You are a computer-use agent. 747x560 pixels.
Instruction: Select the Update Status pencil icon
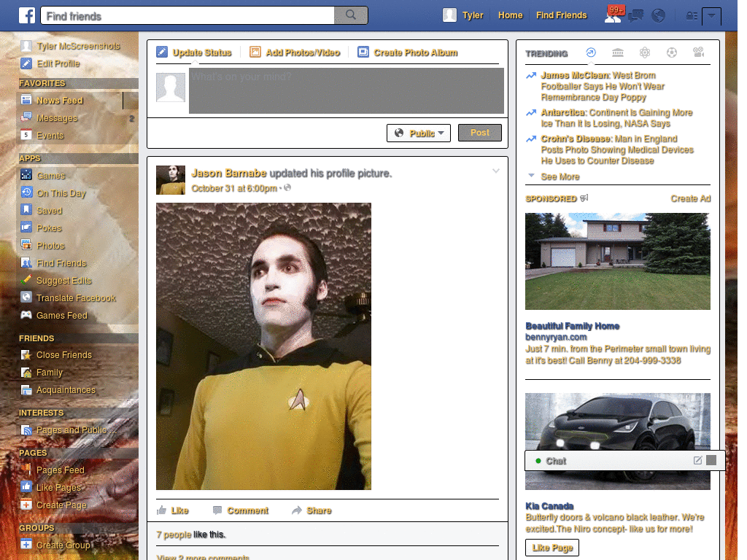(160, 52)
